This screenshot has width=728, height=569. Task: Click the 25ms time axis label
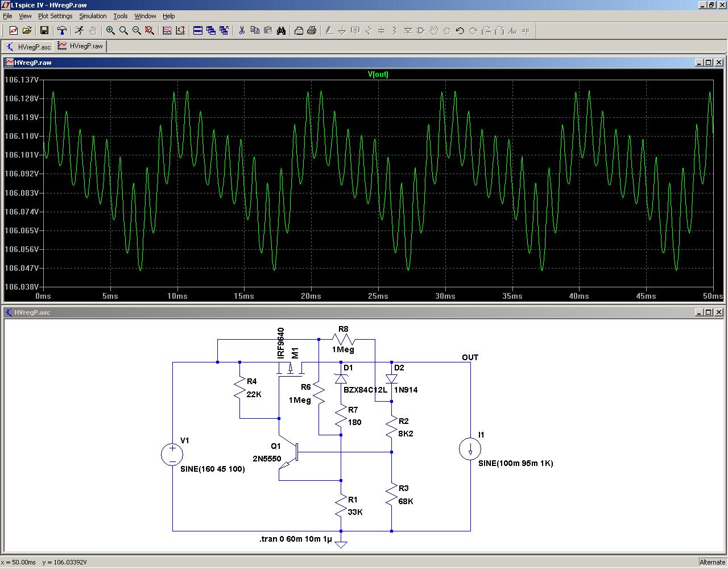pyautogui.click(x=378, y=296)
